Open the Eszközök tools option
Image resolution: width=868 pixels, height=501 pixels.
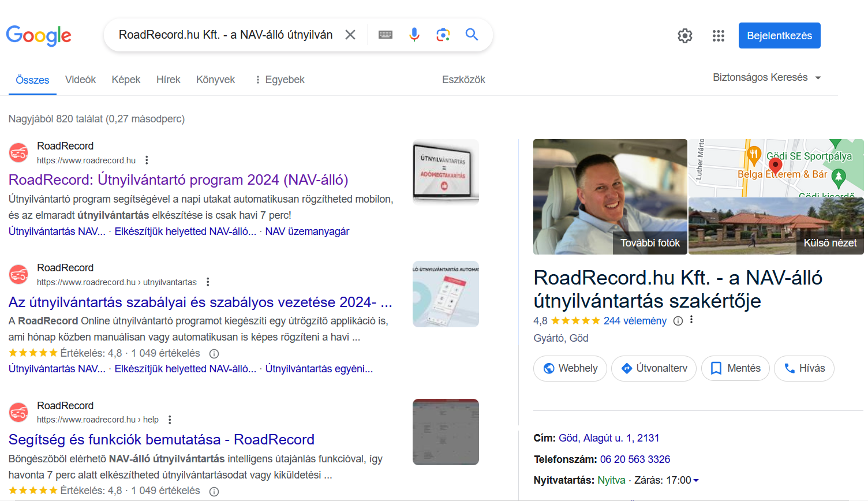(x=463, y=80)
